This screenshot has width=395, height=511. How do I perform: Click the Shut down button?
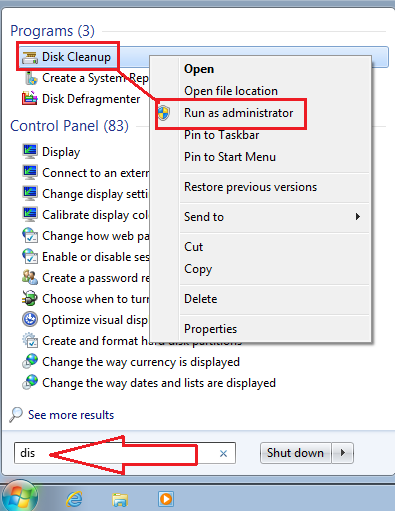tap(295, 453)
